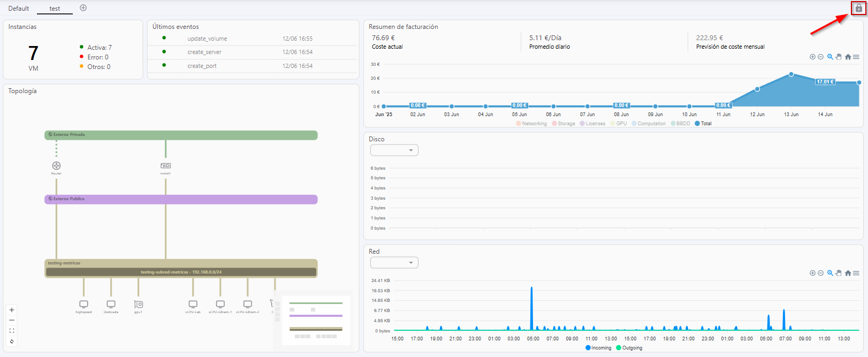This screenshot has width=868, height=357.
Task: Toggle the Total series in the billing legend
Action: pyautogui.click(x=703, y=124)
